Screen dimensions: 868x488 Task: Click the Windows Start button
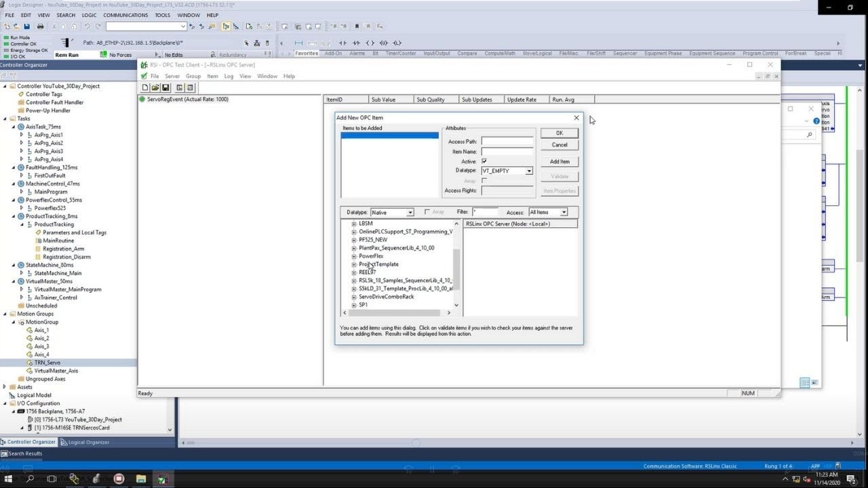point(9,479)
